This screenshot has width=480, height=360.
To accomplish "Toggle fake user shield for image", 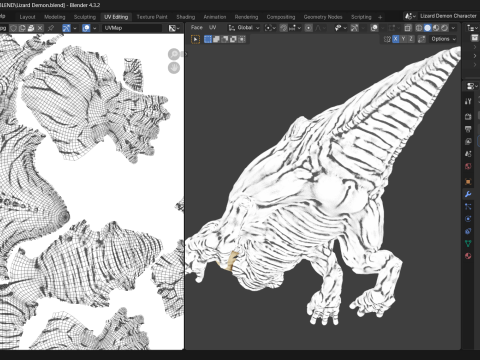I will tap(13, 28).
